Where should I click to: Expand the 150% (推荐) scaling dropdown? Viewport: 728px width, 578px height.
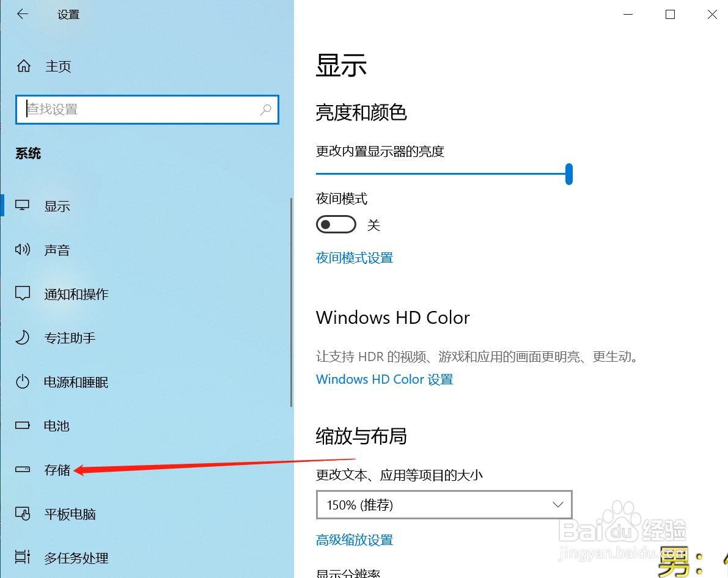click(x=444, y=505)
